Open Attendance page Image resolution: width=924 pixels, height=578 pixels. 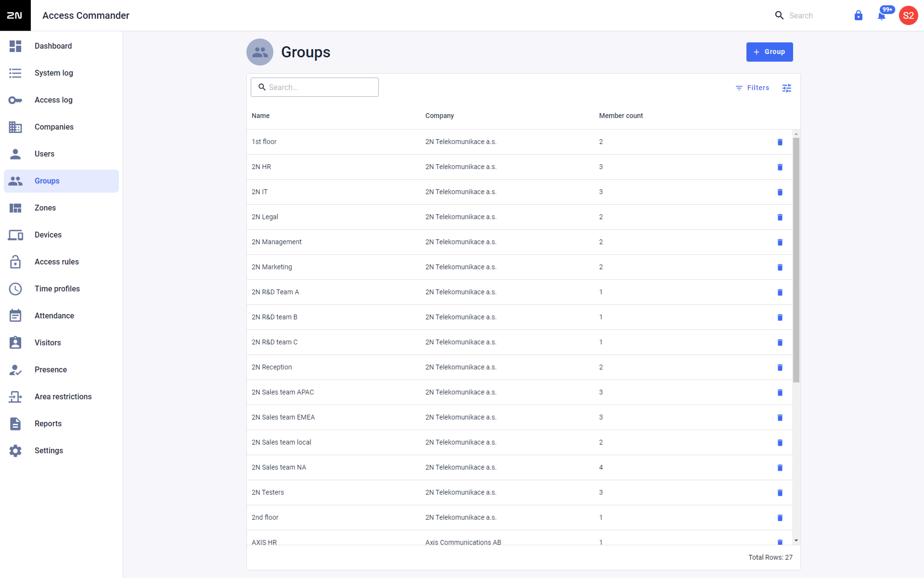(x=61, y=316)
